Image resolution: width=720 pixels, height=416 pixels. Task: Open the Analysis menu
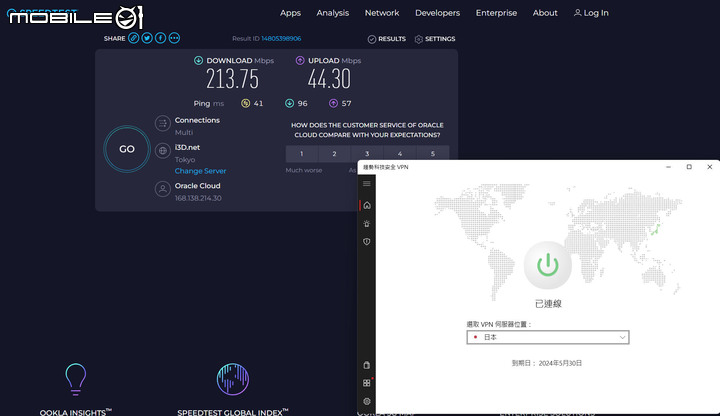pos(332,13)
